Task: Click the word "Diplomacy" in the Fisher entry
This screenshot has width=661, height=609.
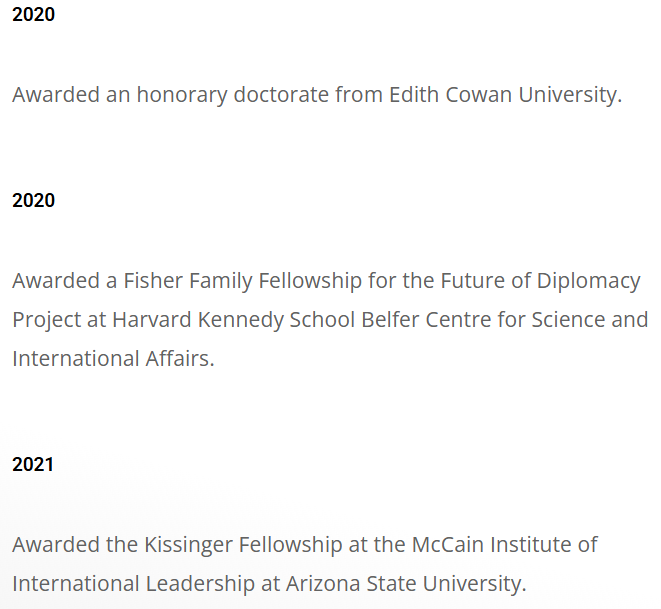Action: pyautogui.click(x=589, y=280)
